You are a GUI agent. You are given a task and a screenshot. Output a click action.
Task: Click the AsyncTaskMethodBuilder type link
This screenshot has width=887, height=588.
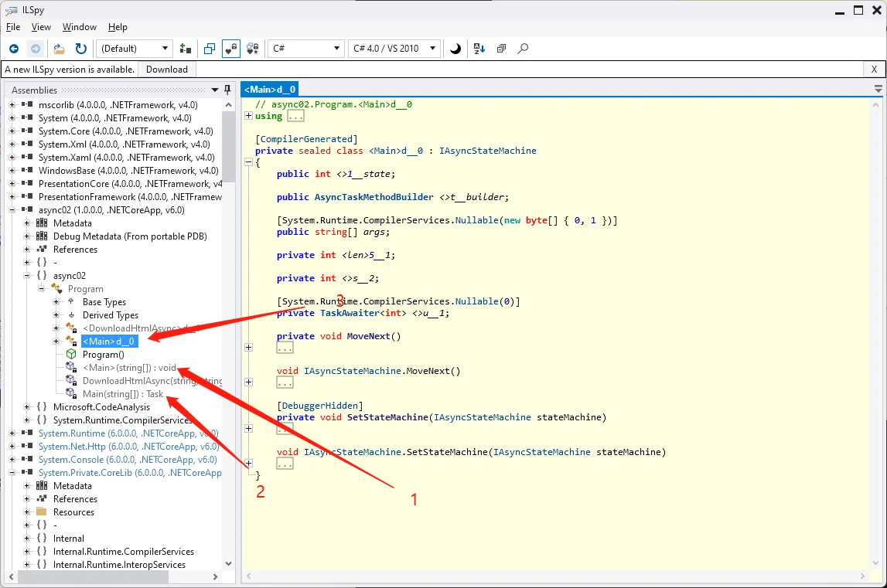click(374, 197)
